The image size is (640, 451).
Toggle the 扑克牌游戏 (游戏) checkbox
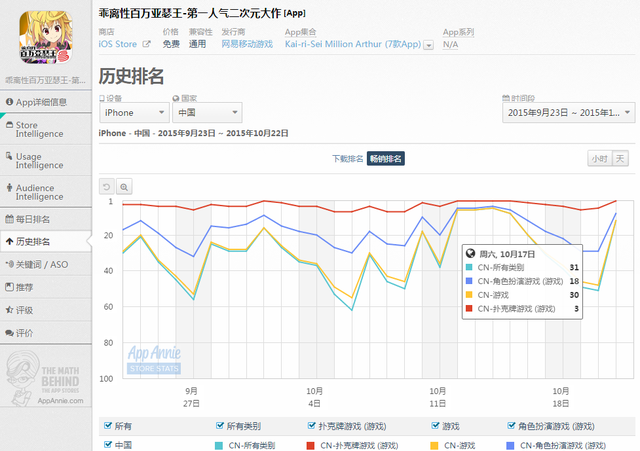tap(311, 426)
